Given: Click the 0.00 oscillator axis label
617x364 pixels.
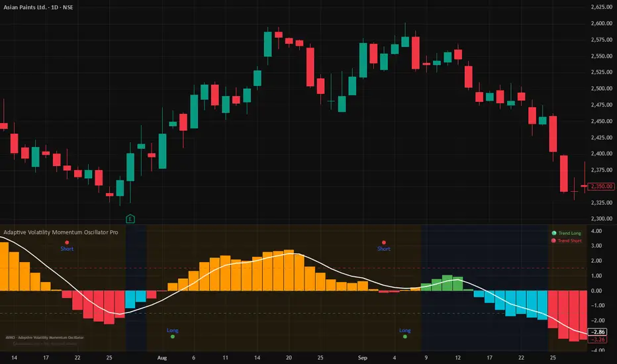Looking at the screenshot, I should [596, 291].
